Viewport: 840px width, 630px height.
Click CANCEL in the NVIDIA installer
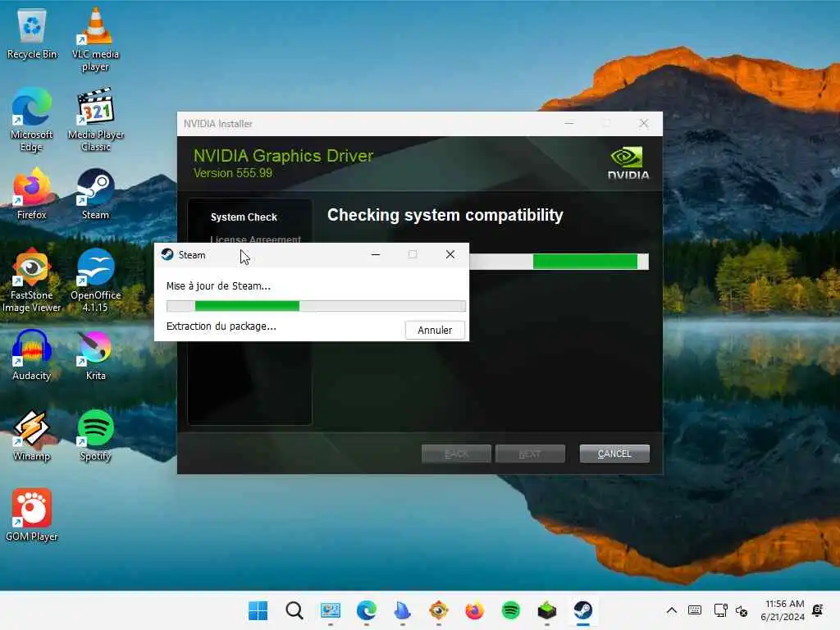click(x=614, y=454)
